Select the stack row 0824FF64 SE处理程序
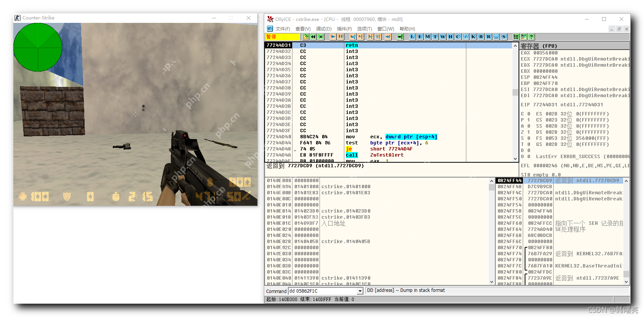This screenshot has width=644, height=317. (559, 229)
